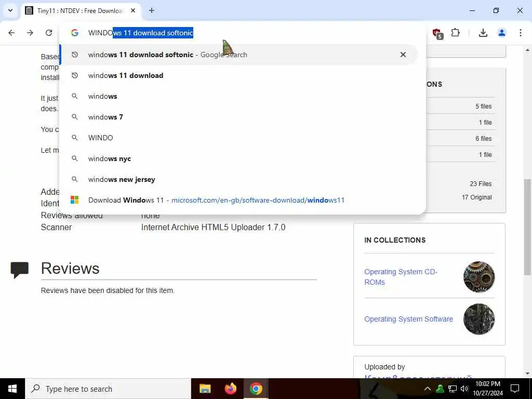Image resolution: width=532 pixels, height=399 pixels.
Task: Open the volume speaker tray icon
Action: [x=464, y=389]
